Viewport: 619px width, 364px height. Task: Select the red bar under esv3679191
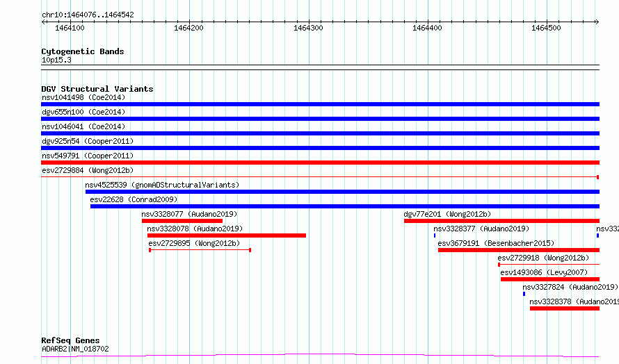coord(519,250)
